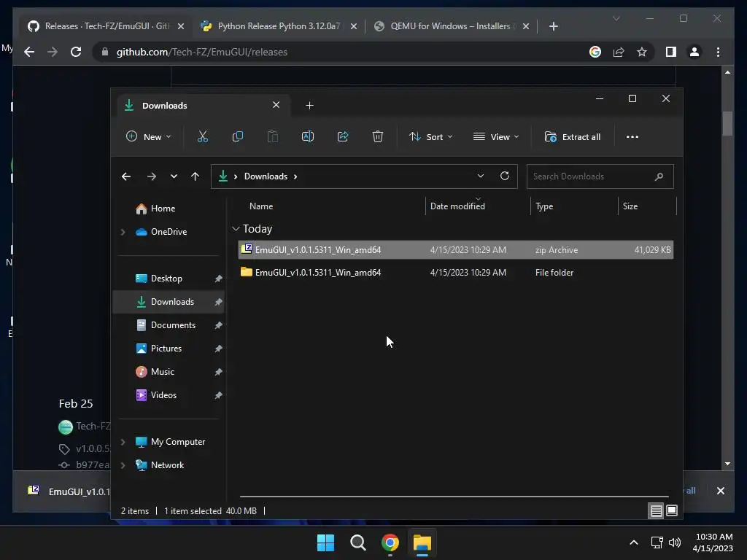Add a new File Explorer tab

coord(309,106)
